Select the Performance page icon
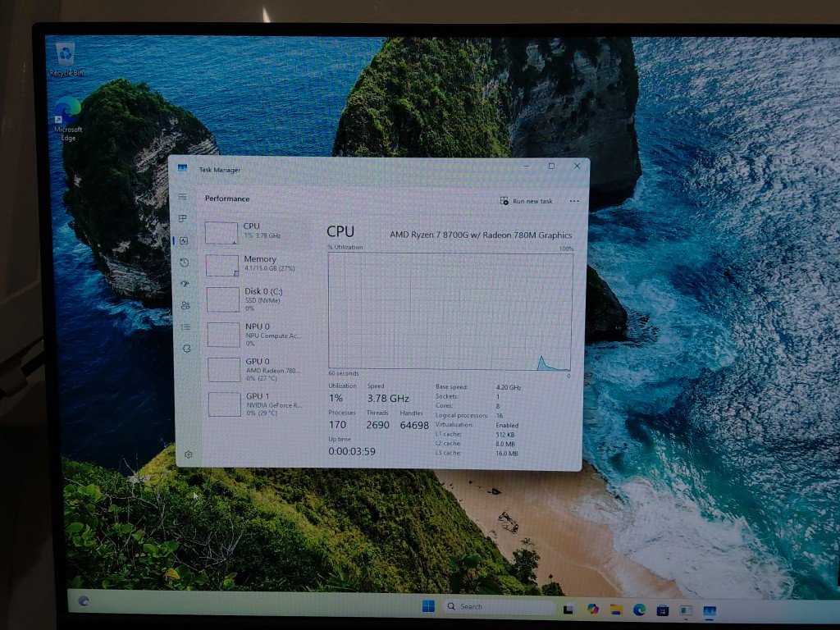The width and height of the screenshot is (840, 630). pos(184,240)
